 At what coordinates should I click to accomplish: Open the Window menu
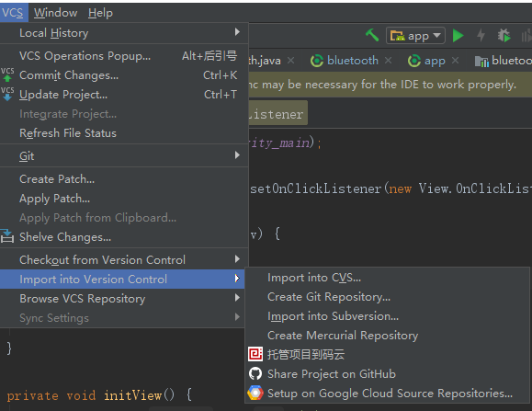coord(55,13)
